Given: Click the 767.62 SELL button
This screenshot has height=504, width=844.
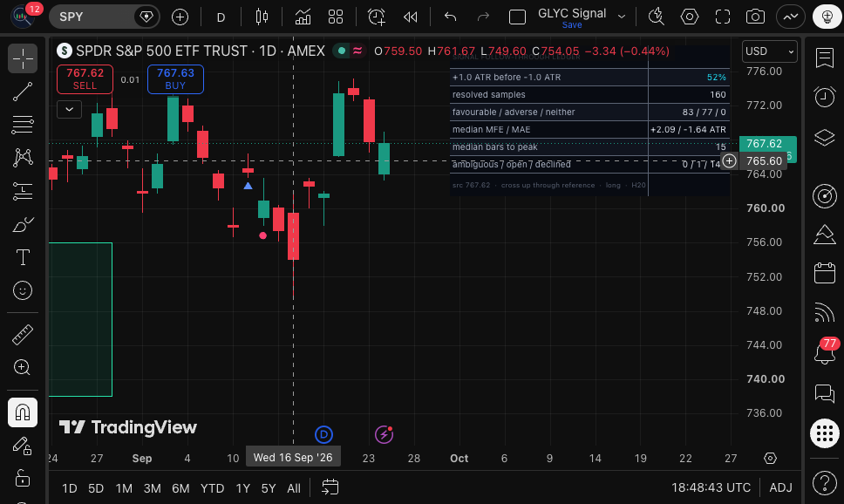Looking at the screenshot, I should [85, 79].
